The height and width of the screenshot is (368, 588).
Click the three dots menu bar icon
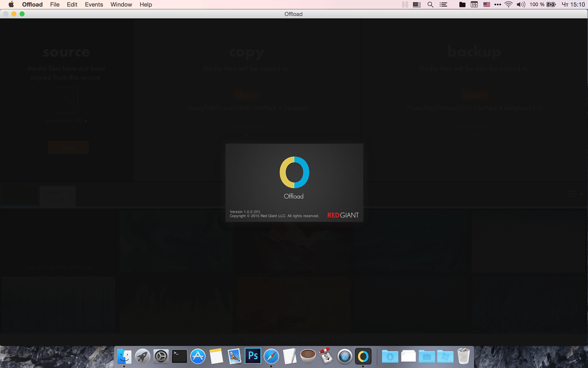click(498, 4)
